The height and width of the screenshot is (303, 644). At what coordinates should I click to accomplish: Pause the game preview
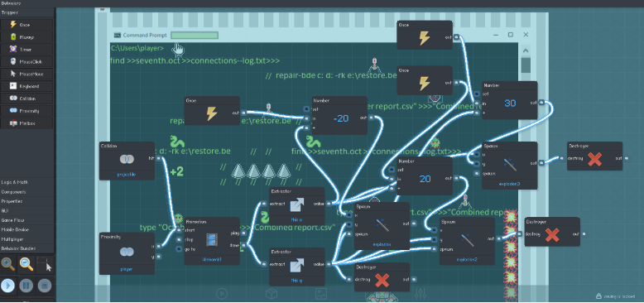pyautogui.click(x=26, y=285)
